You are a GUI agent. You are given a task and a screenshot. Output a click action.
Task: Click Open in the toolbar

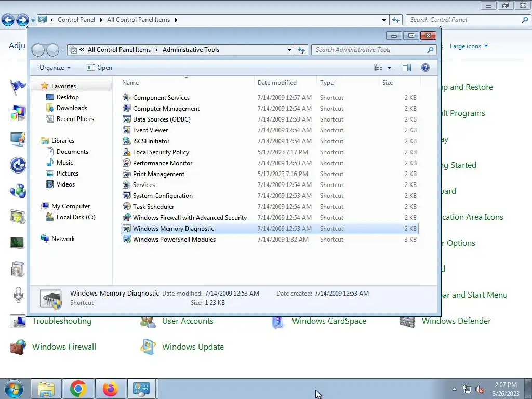(x=99, y=68)
